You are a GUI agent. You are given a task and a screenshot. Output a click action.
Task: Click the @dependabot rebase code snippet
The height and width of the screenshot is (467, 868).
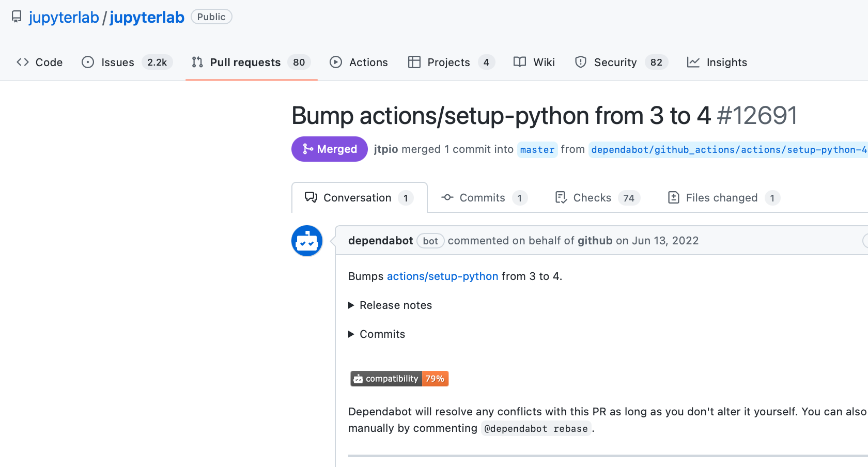tap(536, 428)
